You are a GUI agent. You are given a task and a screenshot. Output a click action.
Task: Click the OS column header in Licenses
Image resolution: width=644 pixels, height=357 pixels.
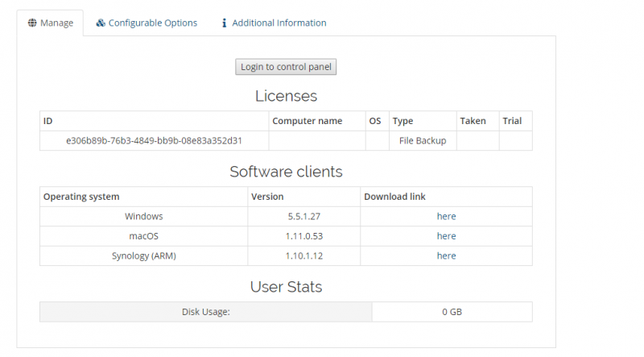377,121
